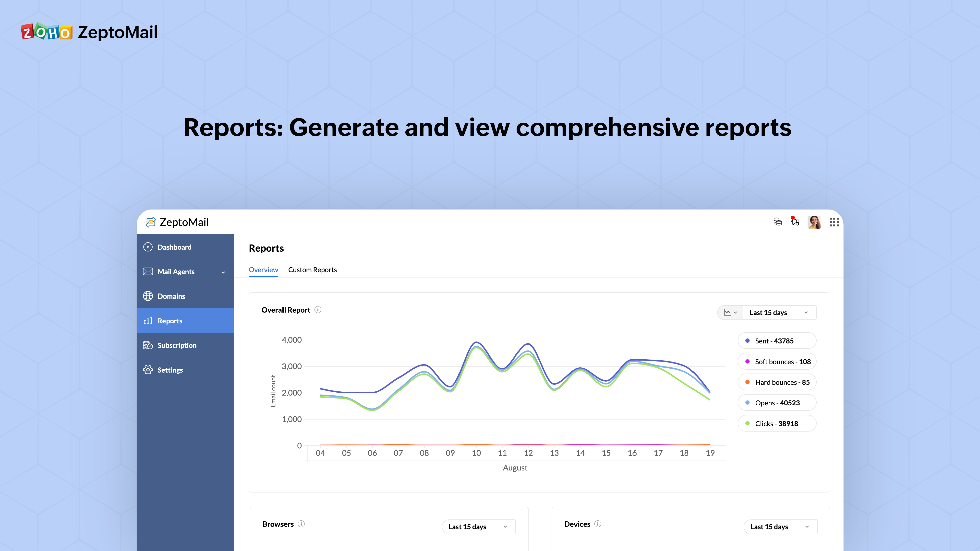Viewport: 980px width, 551px height.
Task: Click the Settings gear icon in sidebar
Action: [148, 370]
